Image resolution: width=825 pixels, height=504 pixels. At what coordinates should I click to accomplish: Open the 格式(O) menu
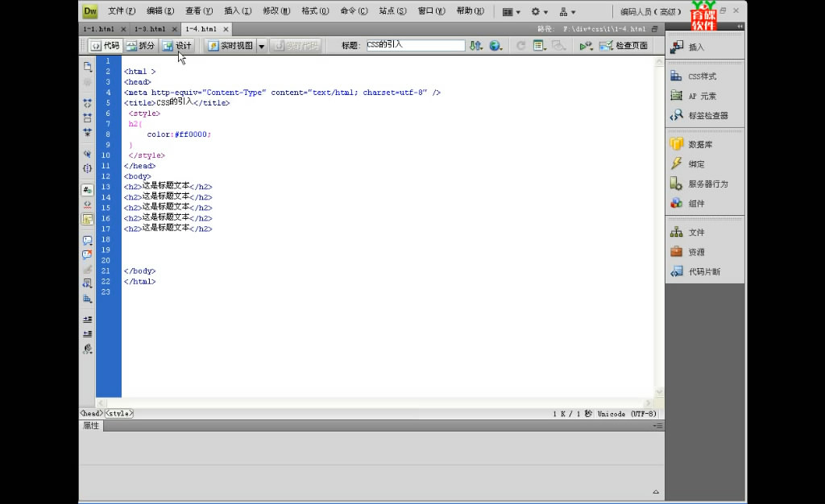(315, 11)
